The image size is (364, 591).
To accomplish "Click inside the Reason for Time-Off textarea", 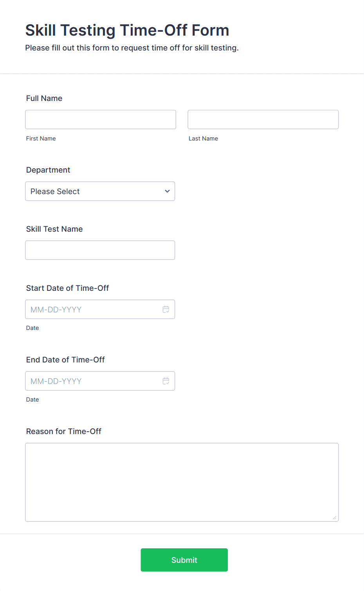I will point(182,482).
